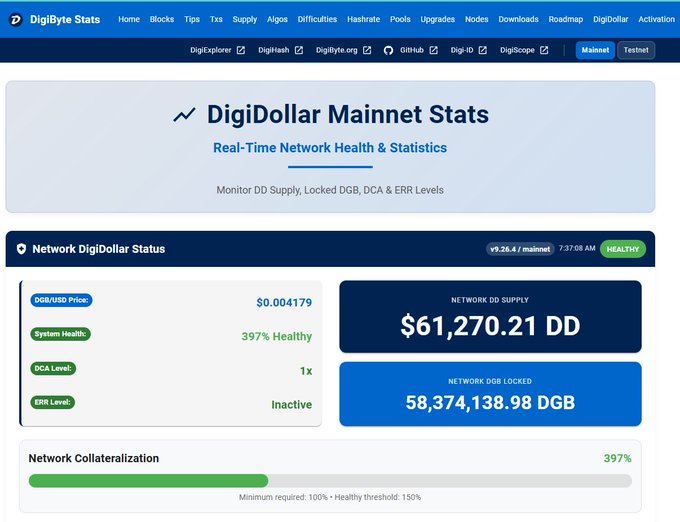680x522 pixels.
Task: Click the Monitor DD Supply description line
Action: 330,190
